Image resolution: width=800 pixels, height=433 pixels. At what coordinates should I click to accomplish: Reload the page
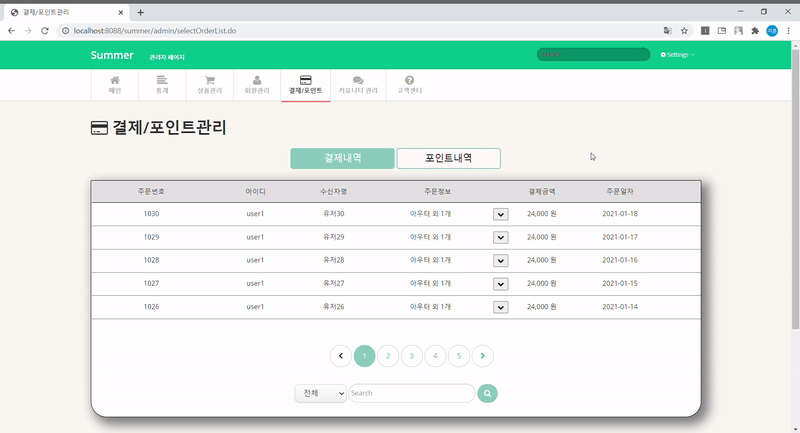(x=45, y=31)
